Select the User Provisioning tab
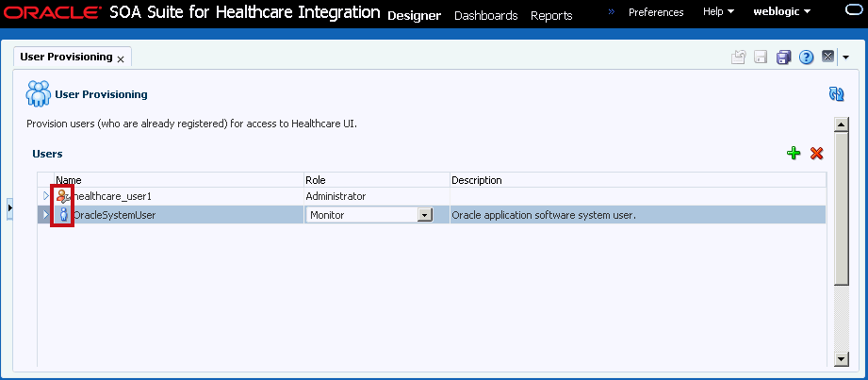Viewport: 868px width, 380px height. coord(66,58)
